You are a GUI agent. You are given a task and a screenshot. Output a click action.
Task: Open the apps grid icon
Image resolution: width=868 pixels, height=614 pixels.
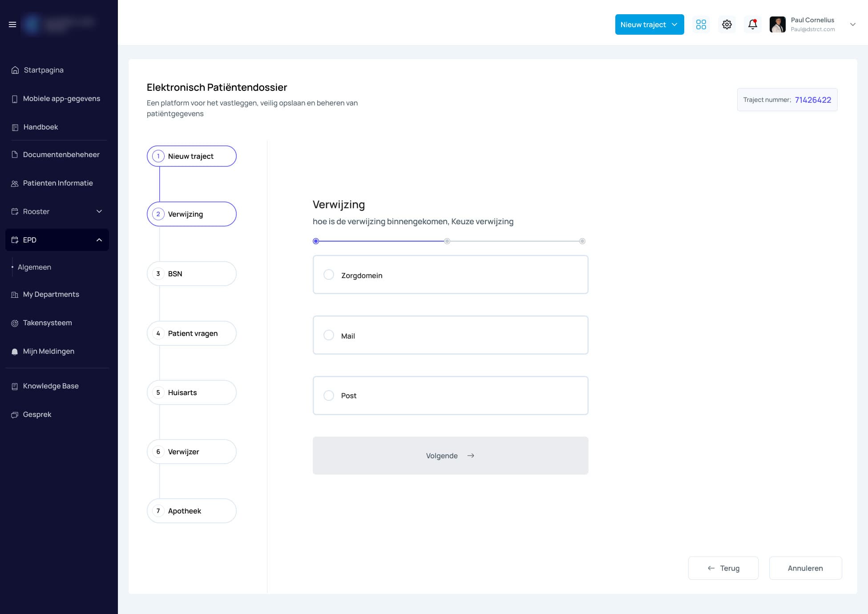tap(701, 24)
